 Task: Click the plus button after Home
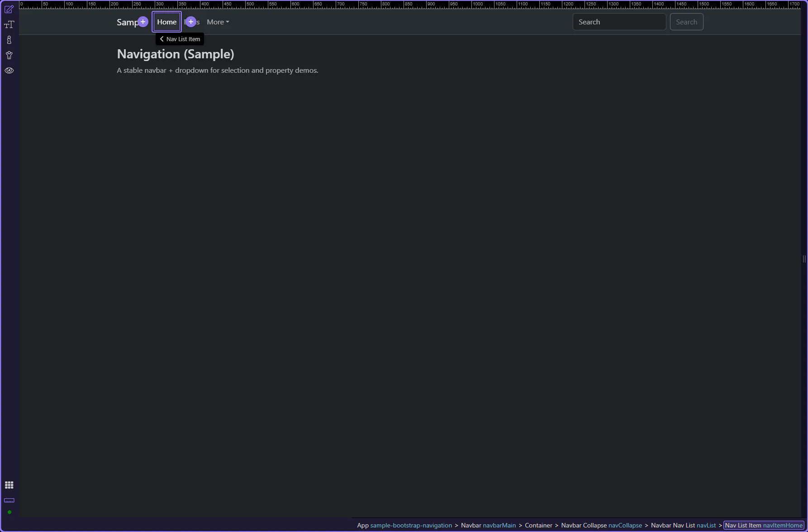coord(191,22)
